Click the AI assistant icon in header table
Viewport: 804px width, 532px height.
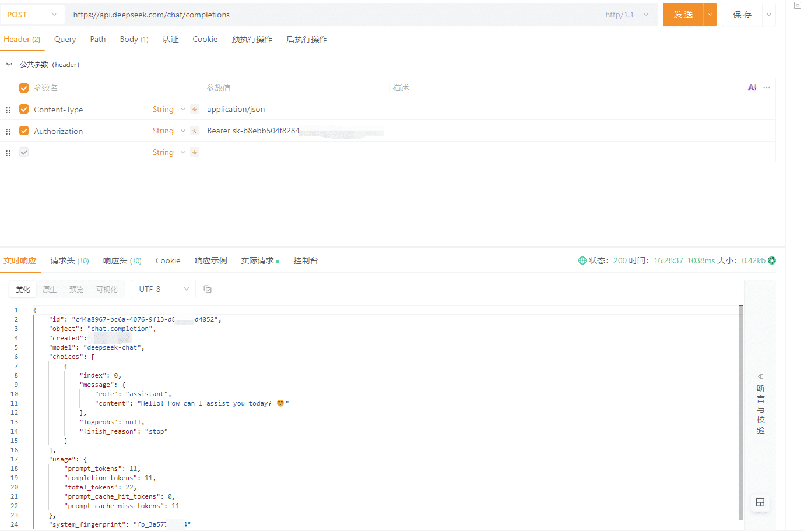pyautogui.click(x=752, y=87)
